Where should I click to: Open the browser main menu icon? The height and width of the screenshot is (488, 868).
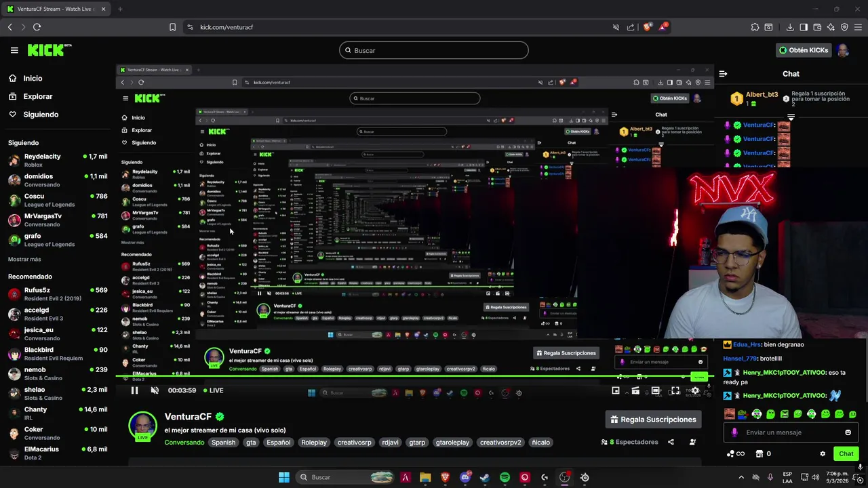[x=858, y=27]
